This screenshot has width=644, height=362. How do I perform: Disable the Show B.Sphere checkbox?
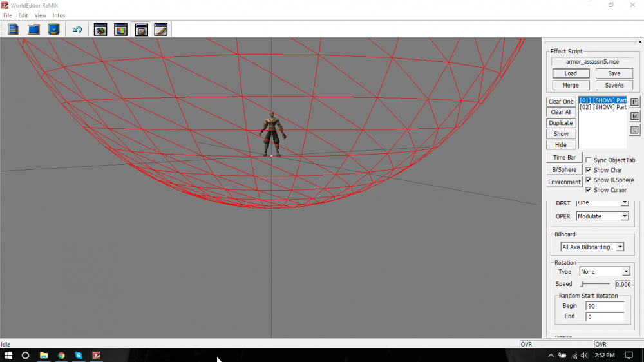point(589,180)
